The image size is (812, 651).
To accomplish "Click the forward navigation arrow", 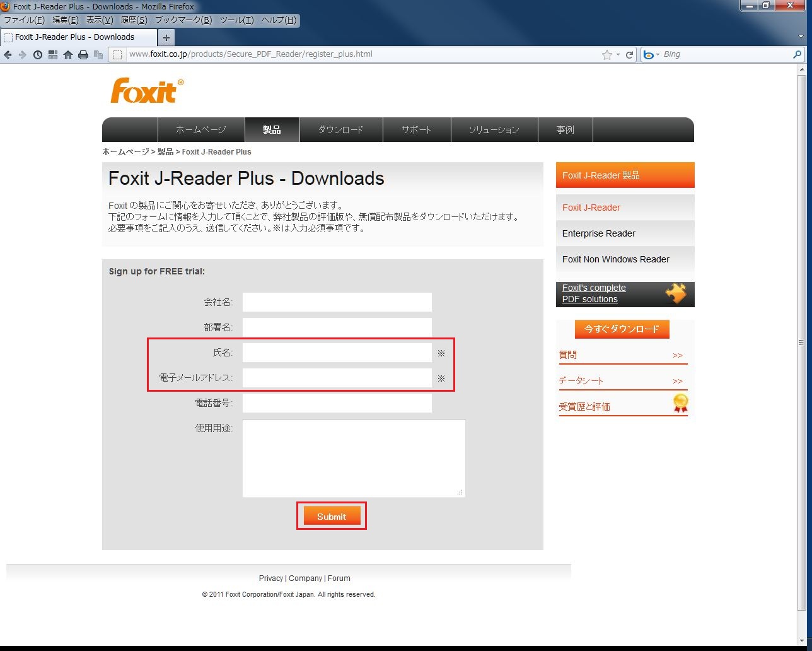I will click(x=23, y=55).
